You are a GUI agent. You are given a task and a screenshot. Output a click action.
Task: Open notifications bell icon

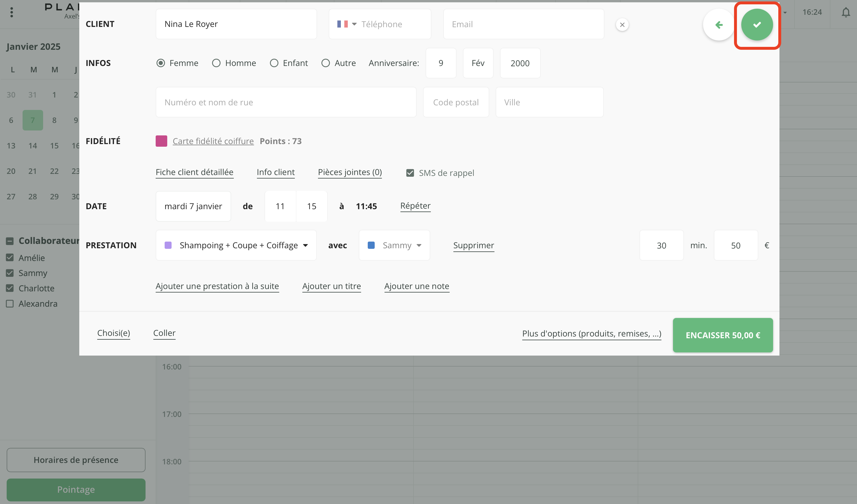(845, 12)
